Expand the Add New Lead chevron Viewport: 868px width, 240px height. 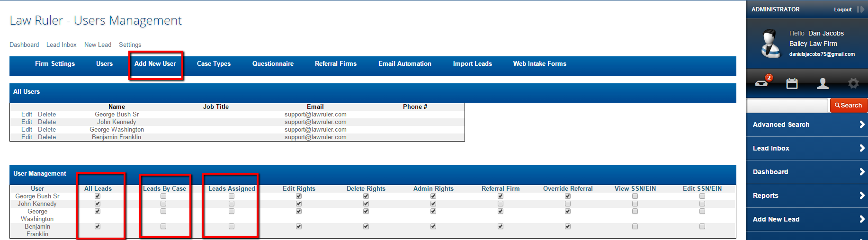862,219
